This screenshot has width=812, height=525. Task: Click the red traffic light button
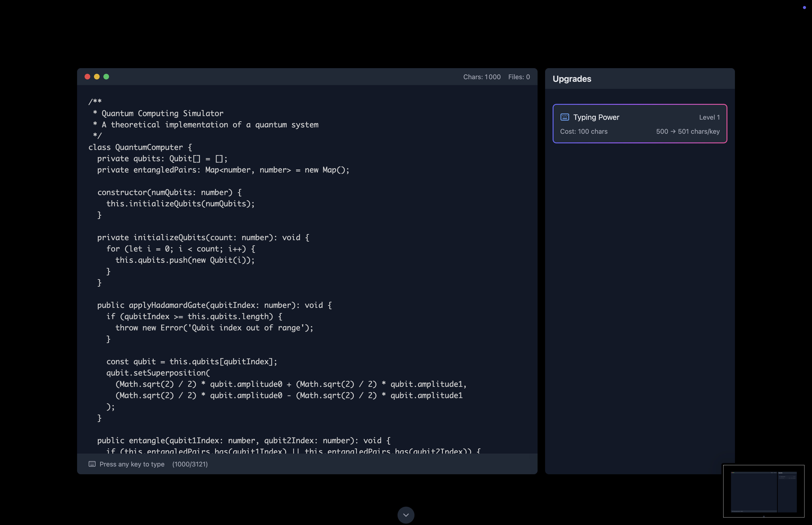88,77
